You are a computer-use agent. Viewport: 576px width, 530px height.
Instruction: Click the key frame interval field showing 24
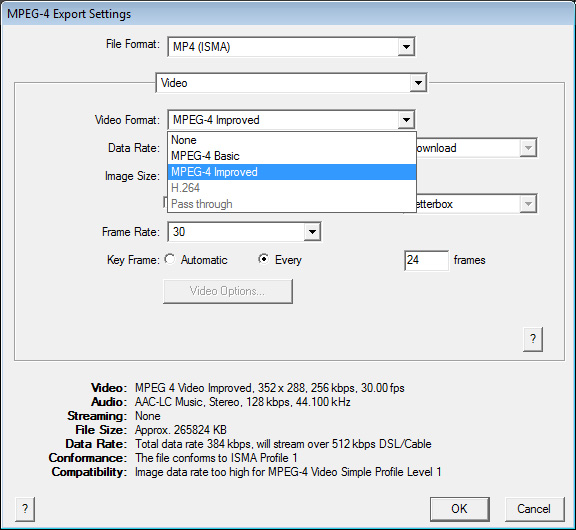click(426, 260)
